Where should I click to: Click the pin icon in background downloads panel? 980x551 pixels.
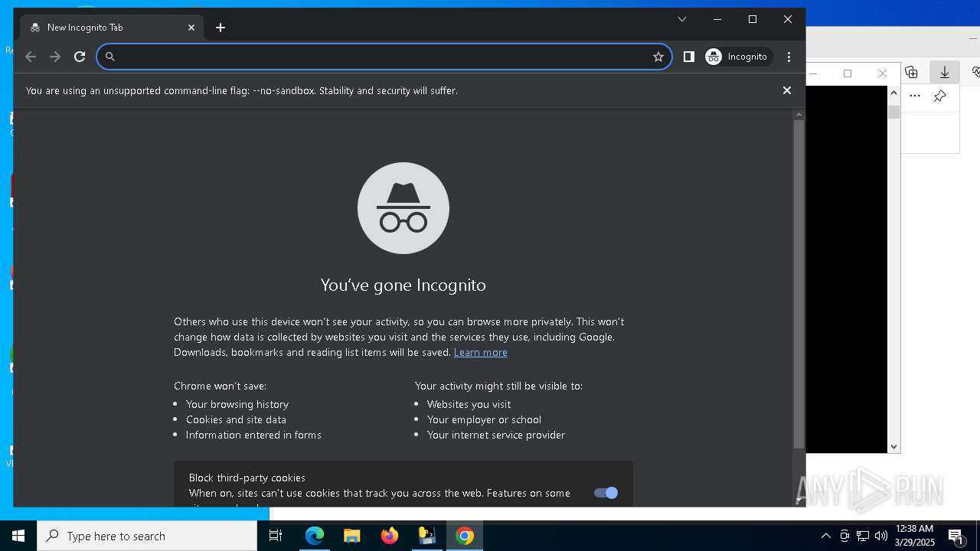tap(939, 96)
